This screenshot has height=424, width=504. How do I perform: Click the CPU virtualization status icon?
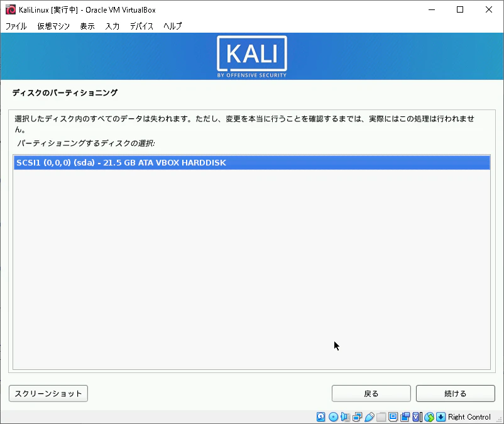pos(417,417)
